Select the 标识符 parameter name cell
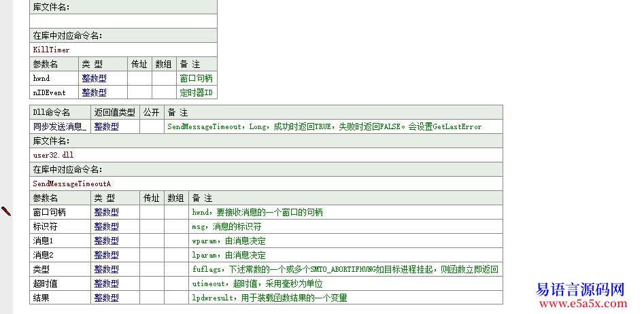 (60, 226)
